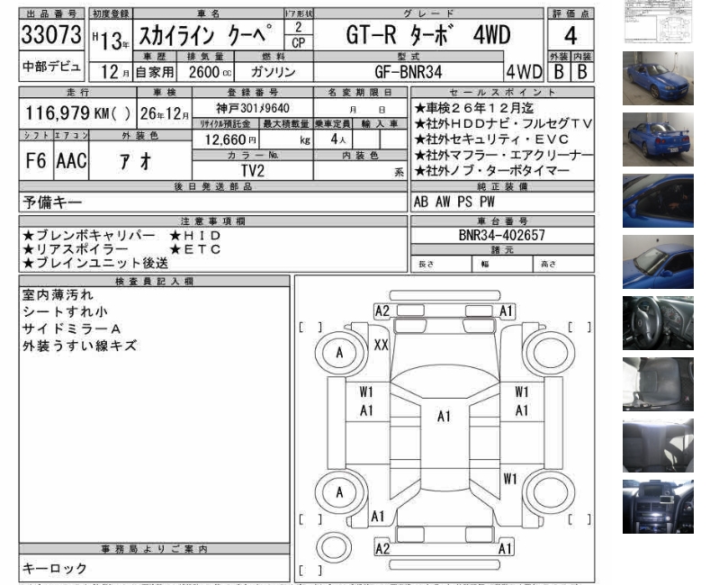Click spare key text 予備キー
728x585 pixels.
click(x=52, y=202)
